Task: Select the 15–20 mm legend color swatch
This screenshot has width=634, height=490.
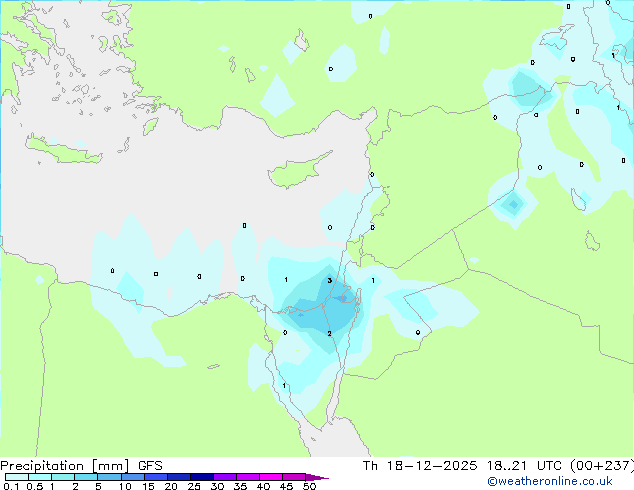Action: click(x=156, y=477)
